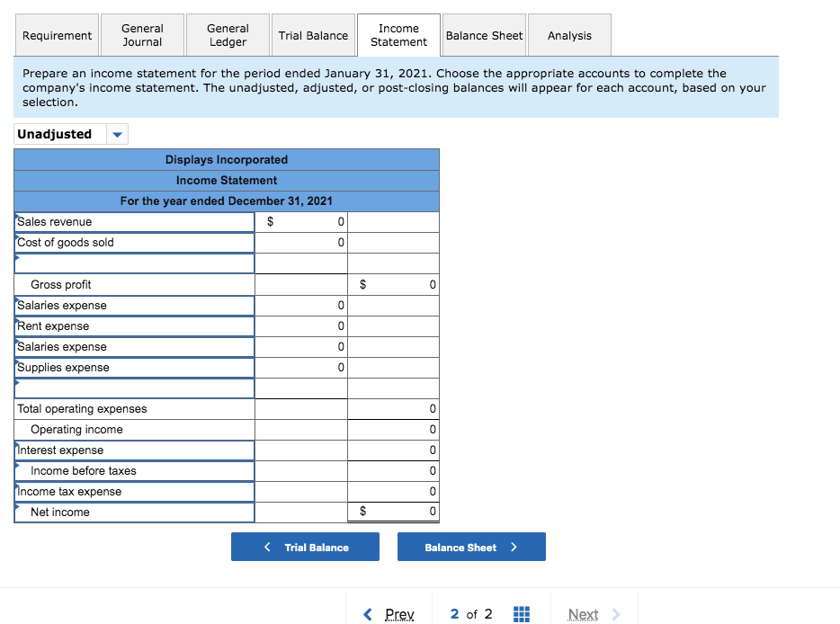
Task: Open the question grid navigation icon
Action: pyautogui.click(x=522, y=614)
